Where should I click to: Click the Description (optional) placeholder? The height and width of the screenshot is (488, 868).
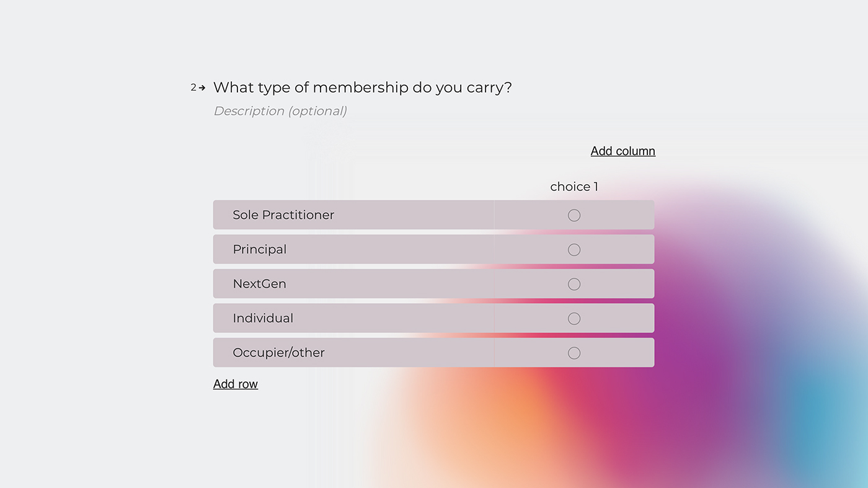pos(280,110)
